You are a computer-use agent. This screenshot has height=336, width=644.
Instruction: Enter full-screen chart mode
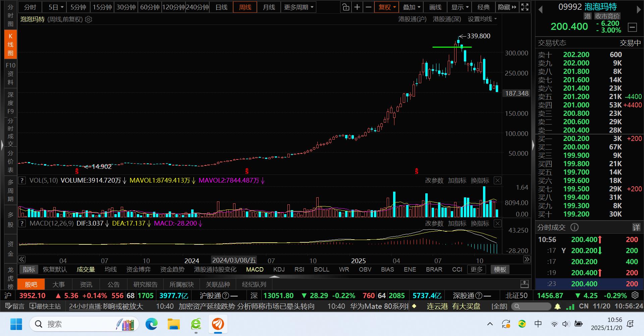(x=525, y=7)
